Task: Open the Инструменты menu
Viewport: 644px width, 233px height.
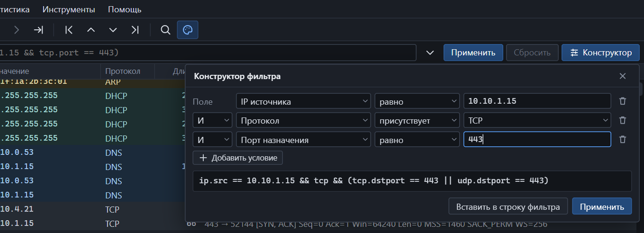Action: pos(69,9)
